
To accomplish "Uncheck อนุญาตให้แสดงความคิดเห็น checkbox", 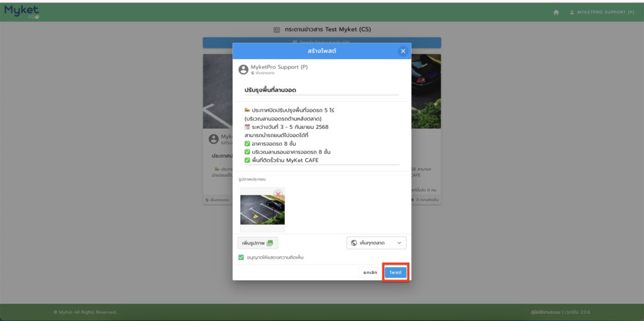I will click(241, 258).
